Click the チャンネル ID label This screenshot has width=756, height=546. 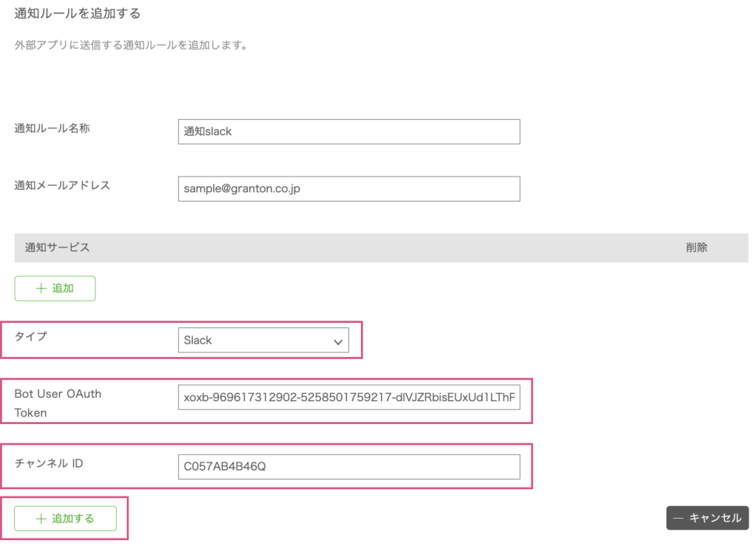(49, 464)
